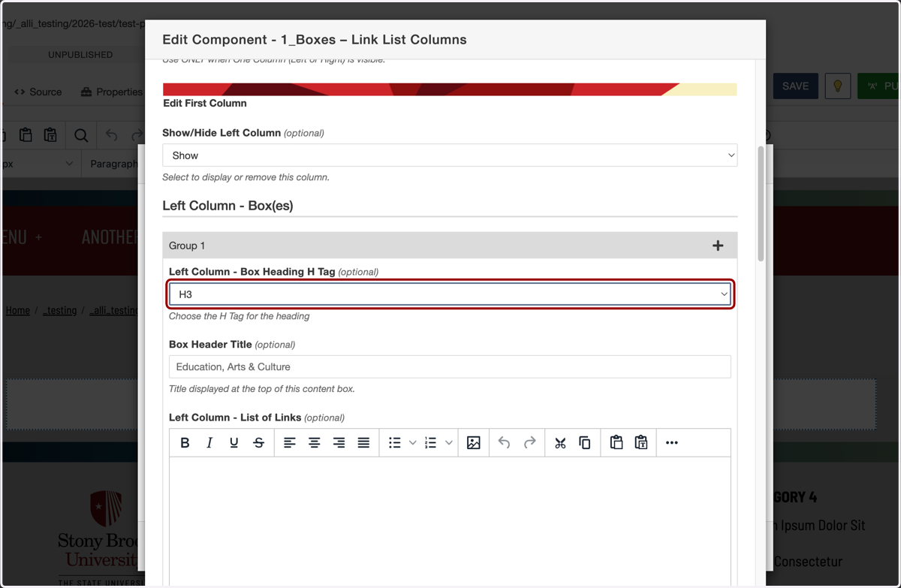Open numbered list style options arrow
The image size is (901, 588).
(x=449, y=443)
